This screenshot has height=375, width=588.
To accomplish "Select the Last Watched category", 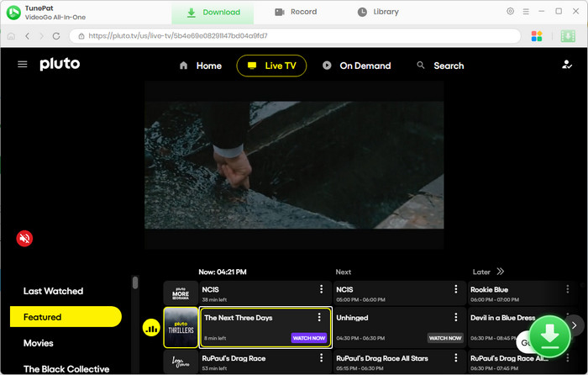I will coord(53,291).
